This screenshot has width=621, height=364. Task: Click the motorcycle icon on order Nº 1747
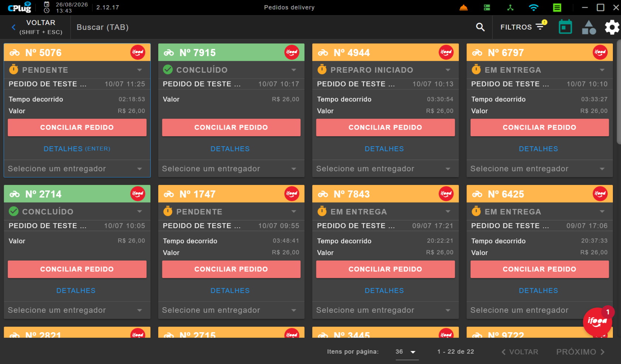coord(169,194)
